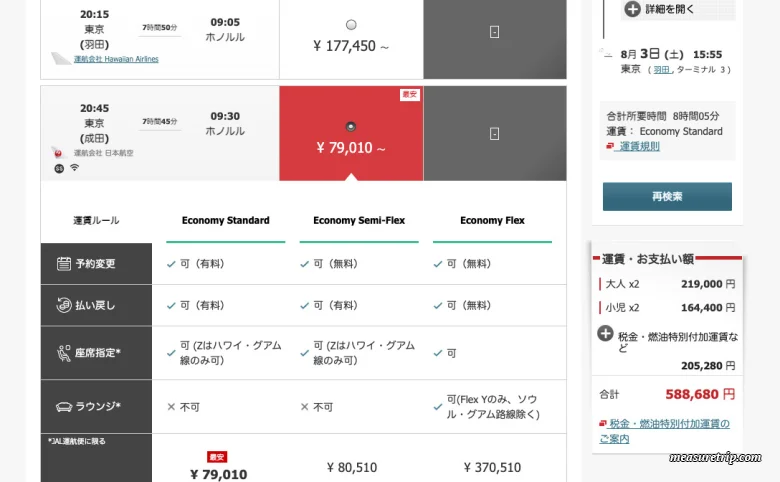Click 可(無料) under Economy Flex 払い戻し
780x482 pixels.
[x=469, y=305]
